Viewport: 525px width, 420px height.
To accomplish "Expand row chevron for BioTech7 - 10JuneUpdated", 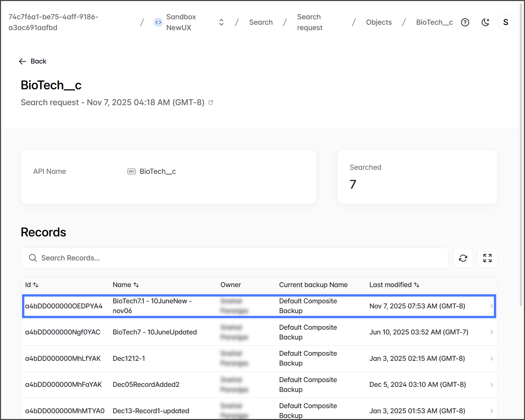I will click(491, 332).
